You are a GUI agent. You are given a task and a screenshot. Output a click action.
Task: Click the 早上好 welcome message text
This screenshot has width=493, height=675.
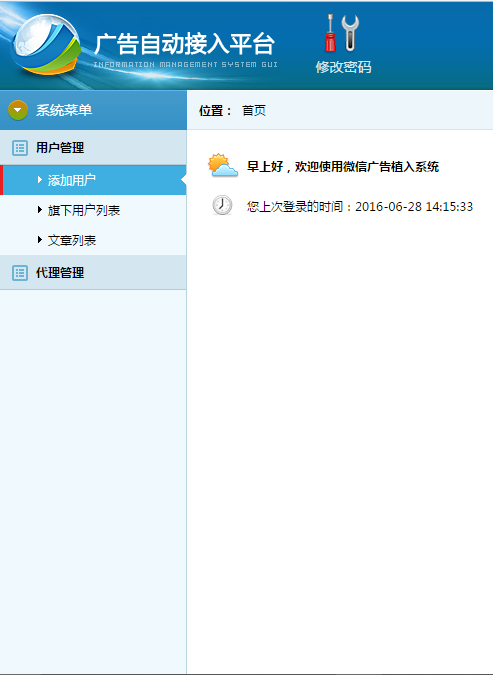point(343,167)
